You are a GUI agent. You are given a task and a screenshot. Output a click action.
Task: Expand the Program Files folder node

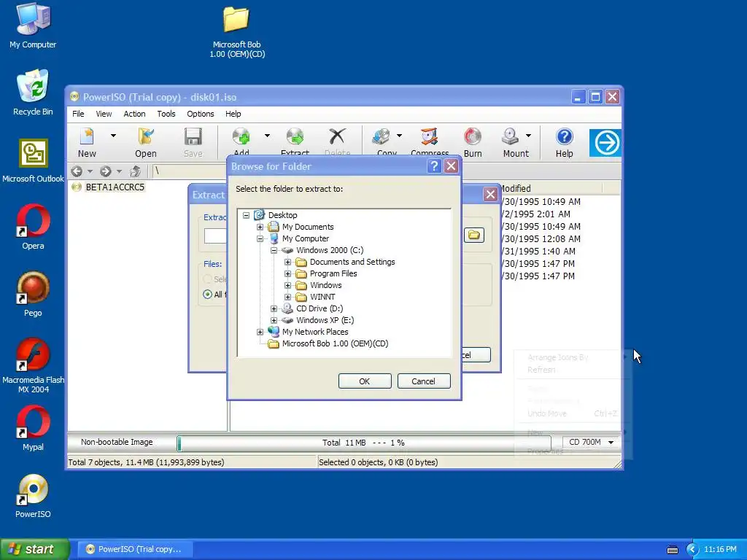(x=287, y=274)
